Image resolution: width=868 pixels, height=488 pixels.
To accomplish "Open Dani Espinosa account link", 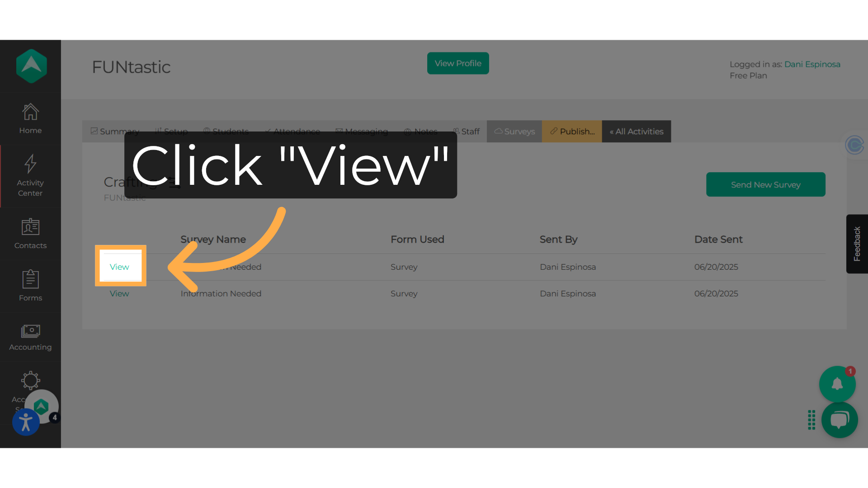I will [812, 64].
